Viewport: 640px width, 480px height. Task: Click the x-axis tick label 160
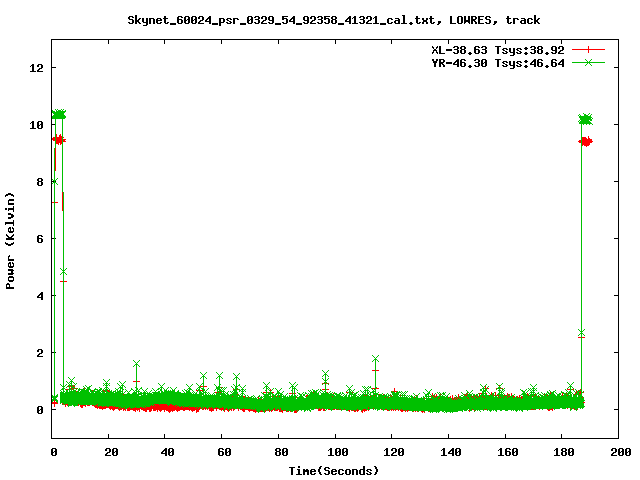pos(507,452)
